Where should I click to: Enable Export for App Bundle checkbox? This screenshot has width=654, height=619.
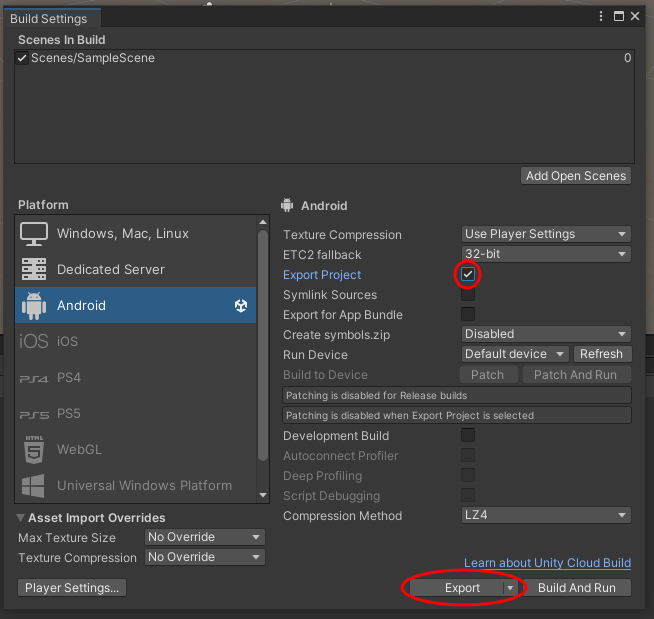pos(468,314)
